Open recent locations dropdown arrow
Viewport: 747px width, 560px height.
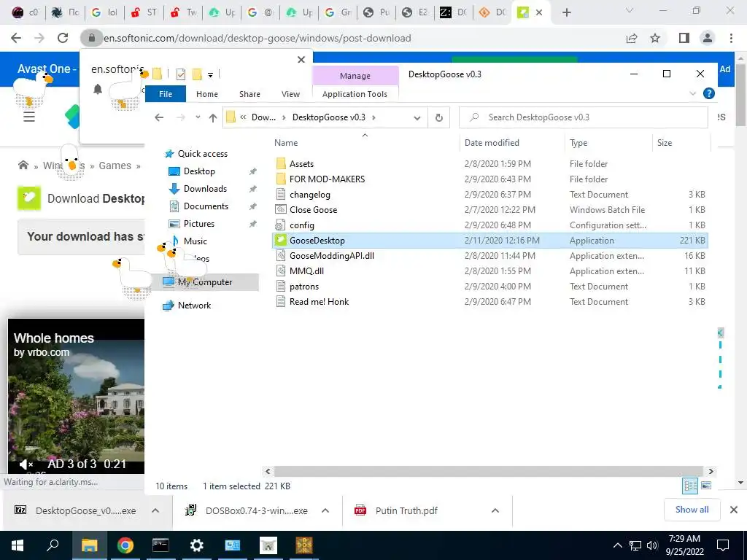point(198,117)
